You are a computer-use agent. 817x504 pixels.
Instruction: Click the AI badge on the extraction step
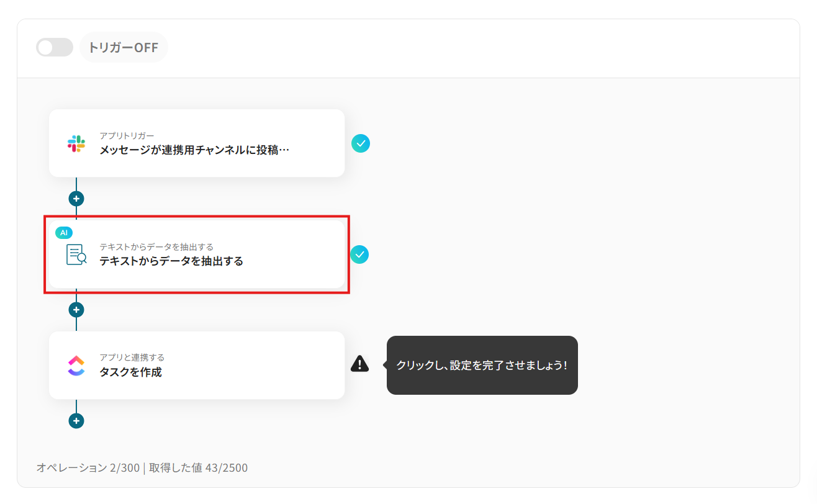(64, 232)
